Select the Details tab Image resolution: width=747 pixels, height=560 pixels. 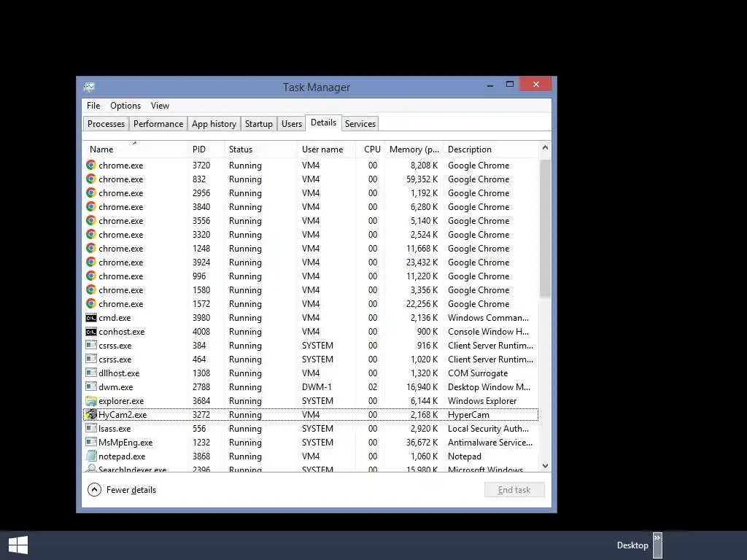323,122
